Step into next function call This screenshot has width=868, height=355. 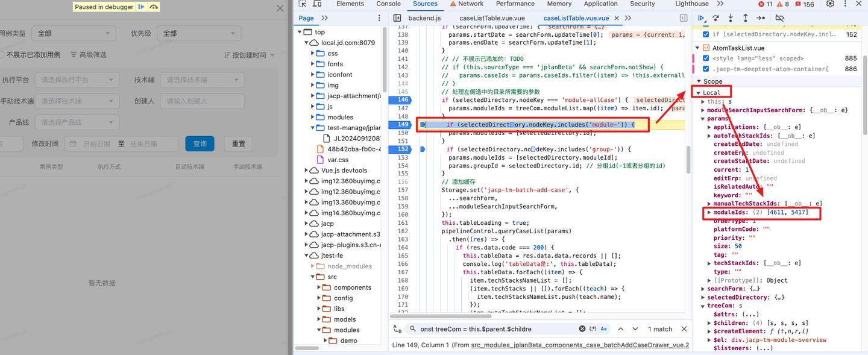(x=731, y=18)
